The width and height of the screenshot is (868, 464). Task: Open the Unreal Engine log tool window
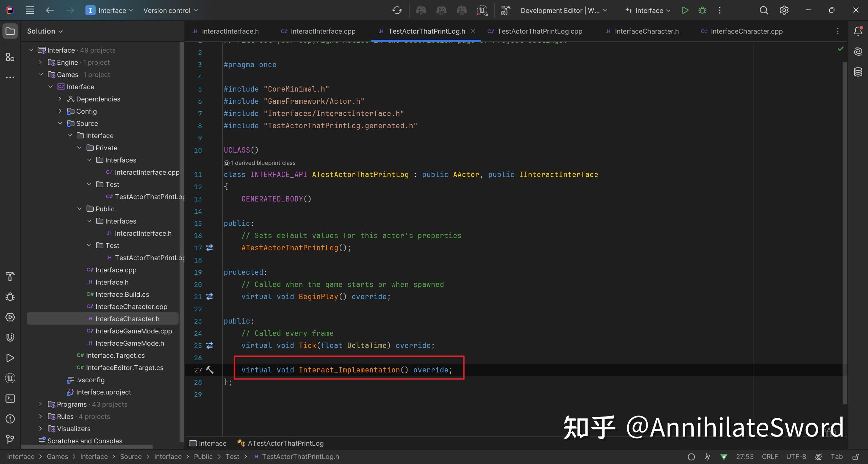pyautogui.click(x=10, y=378)
